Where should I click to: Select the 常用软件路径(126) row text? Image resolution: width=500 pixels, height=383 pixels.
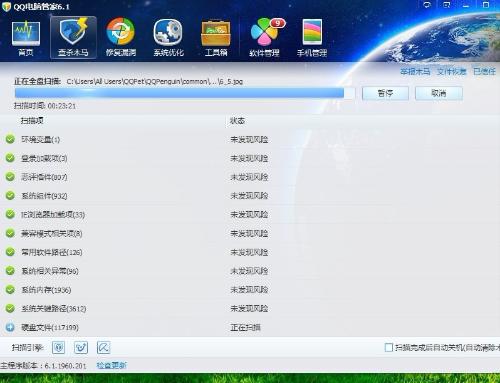[x=52, y=252]
